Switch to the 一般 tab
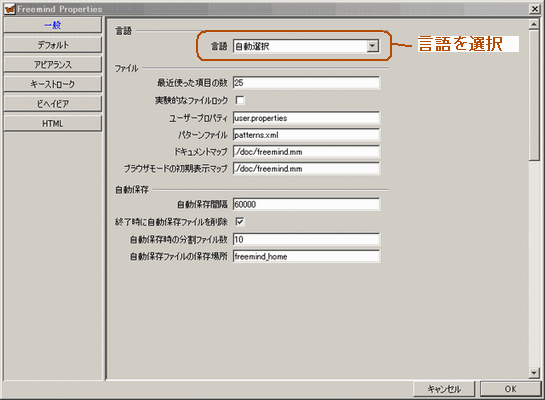Viewport: 545px width, 400px height. click(x=52, y=25)
